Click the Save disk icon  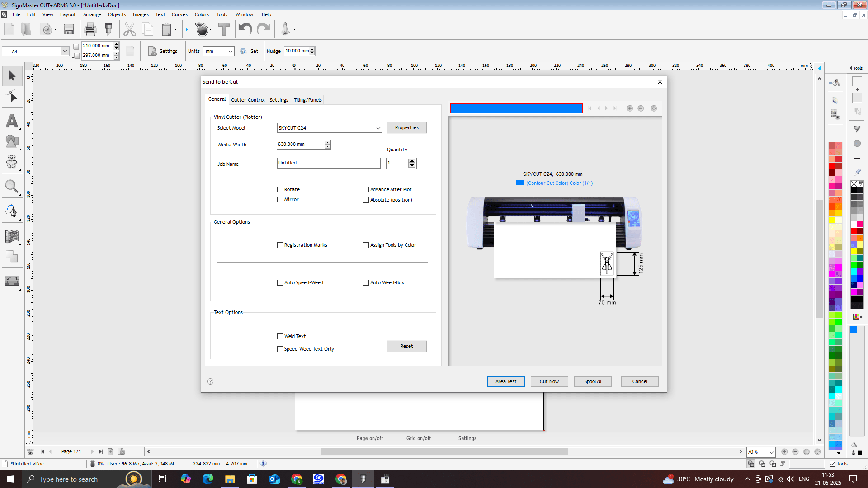click(69, 29)
